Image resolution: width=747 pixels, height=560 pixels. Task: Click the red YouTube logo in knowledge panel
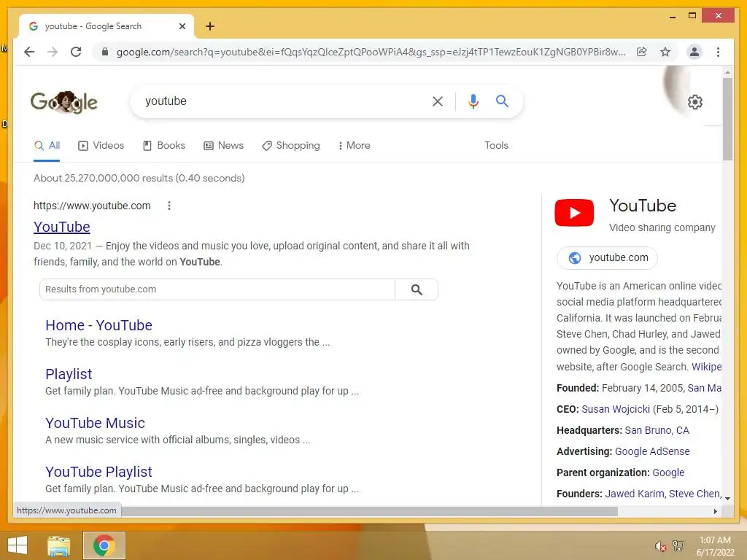[574, 212]
